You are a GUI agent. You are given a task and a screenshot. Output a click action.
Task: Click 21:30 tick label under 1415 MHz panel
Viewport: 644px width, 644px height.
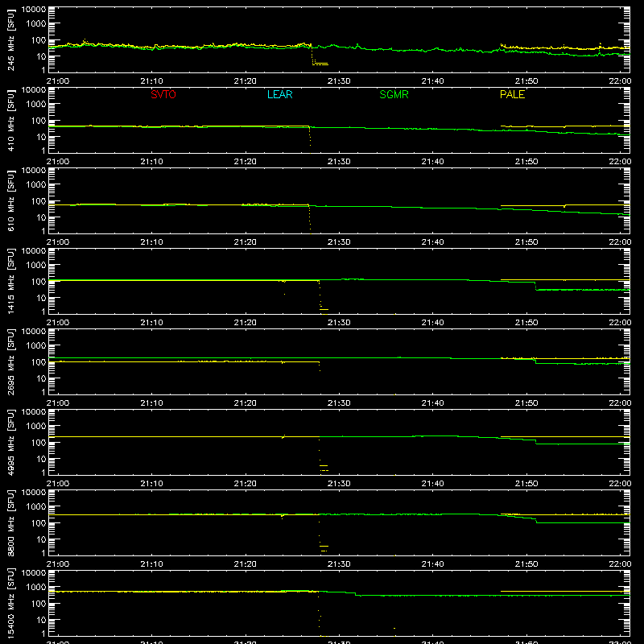point(339,323)
